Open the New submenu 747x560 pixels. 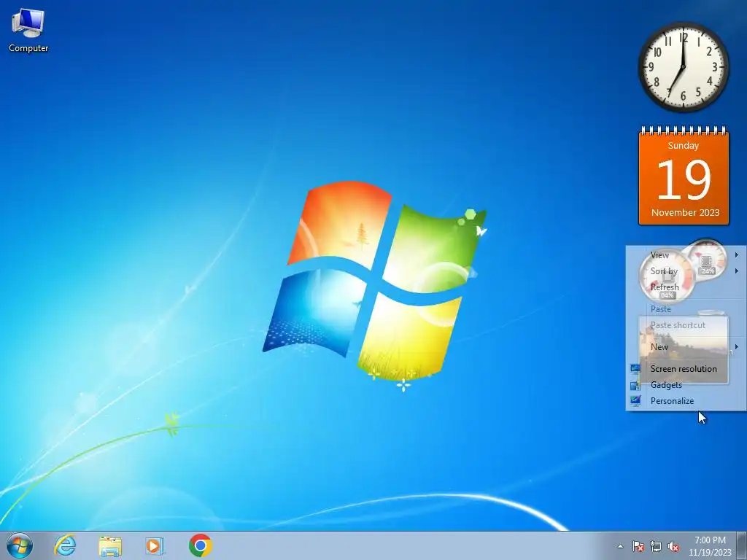point(686,346)
